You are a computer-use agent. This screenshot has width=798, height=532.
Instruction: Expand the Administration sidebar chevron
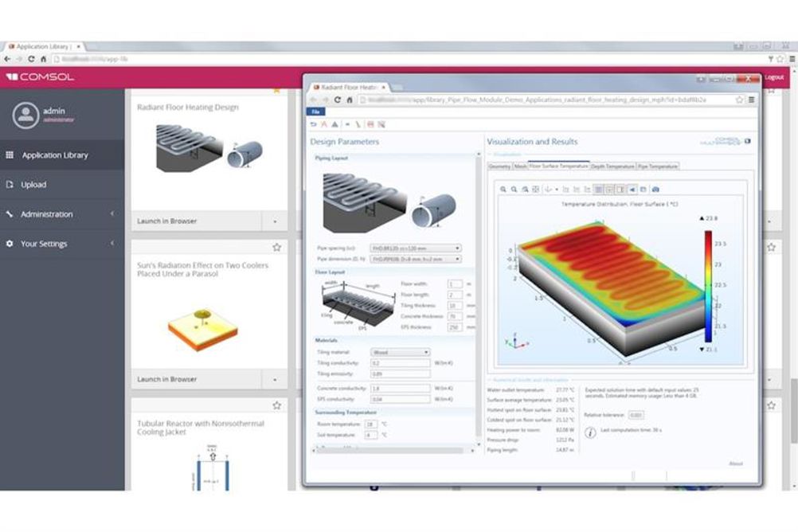coord(112,213)
